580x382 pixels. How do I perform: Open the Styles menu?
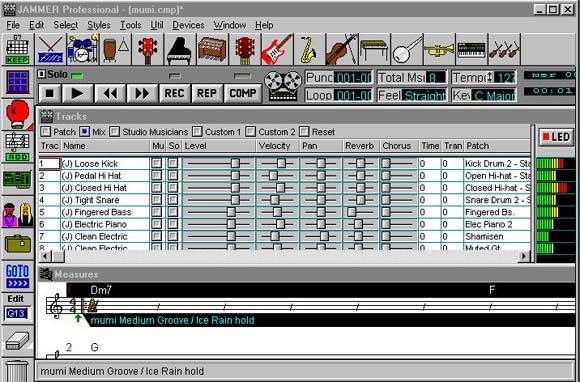tap(99, 25)
